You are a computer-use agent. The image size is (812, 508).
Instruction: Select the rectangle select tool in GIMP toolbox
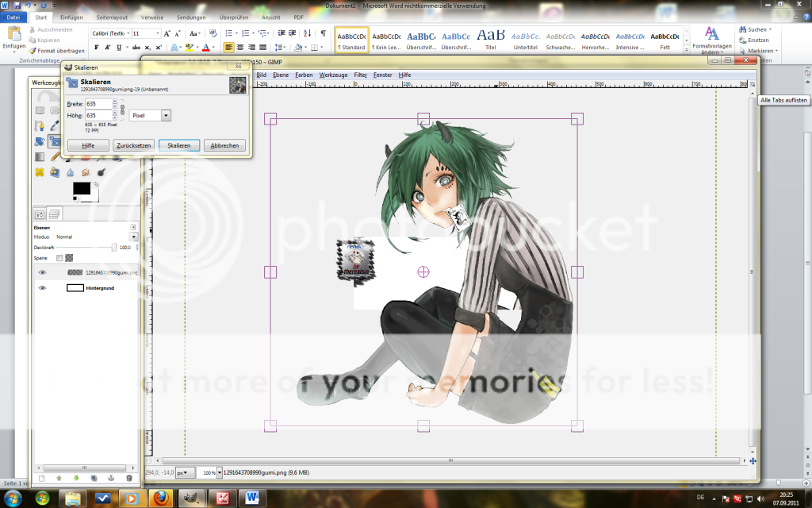tap(40, 110)
